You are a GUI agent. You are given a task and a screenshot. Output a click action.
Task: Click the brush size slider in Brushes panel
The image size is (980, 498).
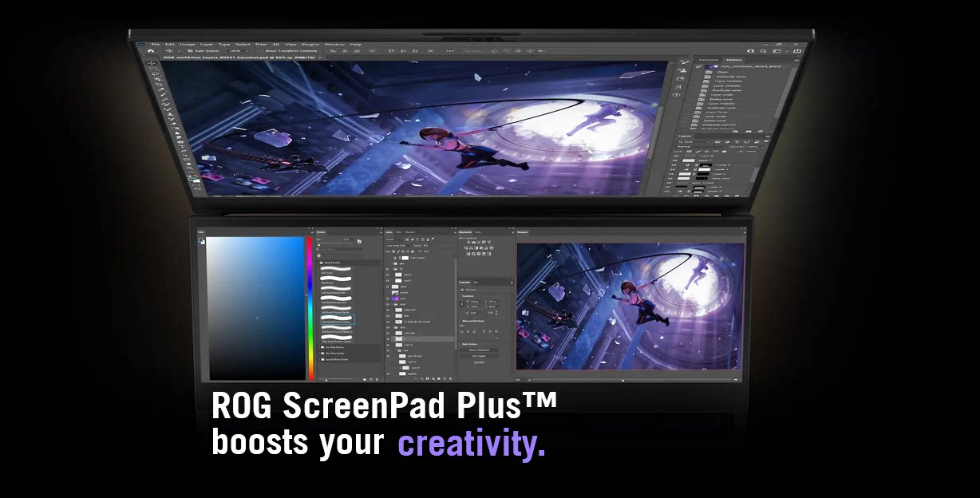335,244
